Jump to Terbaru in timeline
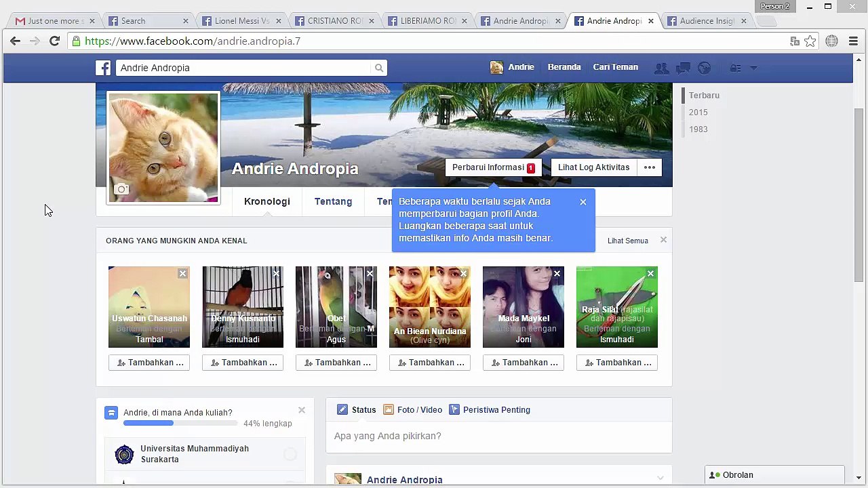 click(704, 96)
